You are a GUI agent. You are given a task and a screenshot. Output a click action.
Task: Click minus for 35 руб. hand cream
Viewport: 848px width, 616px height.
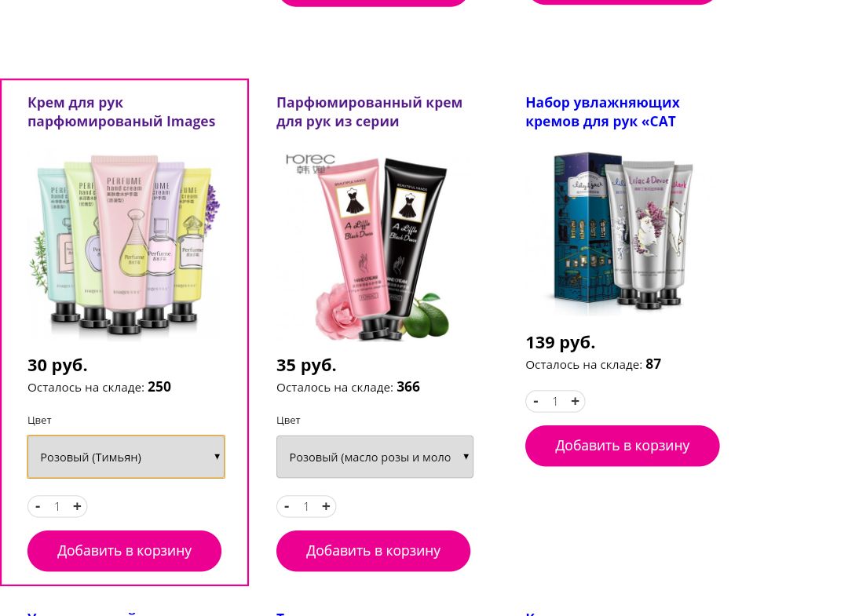pos(286,506)
